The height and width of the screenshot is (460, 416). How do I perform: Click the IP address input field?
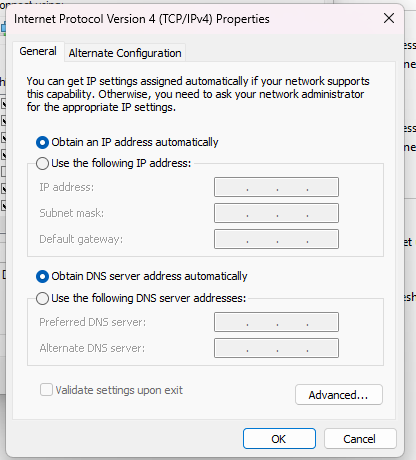[x=276, y=187]
